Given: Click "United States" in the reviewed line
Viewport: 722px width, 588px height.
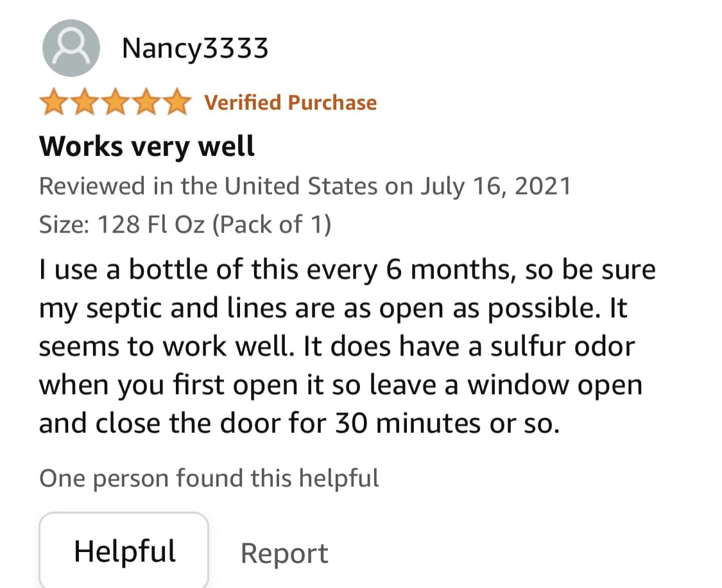Looking at the screenshot, I should [x=300, y=186].
